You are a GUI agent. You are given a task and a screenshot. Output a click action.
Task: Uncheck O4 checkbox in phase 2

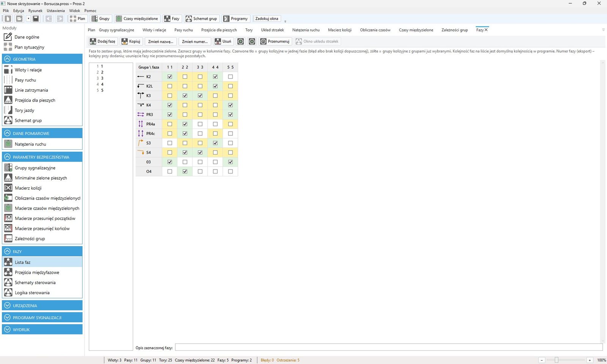185,171
